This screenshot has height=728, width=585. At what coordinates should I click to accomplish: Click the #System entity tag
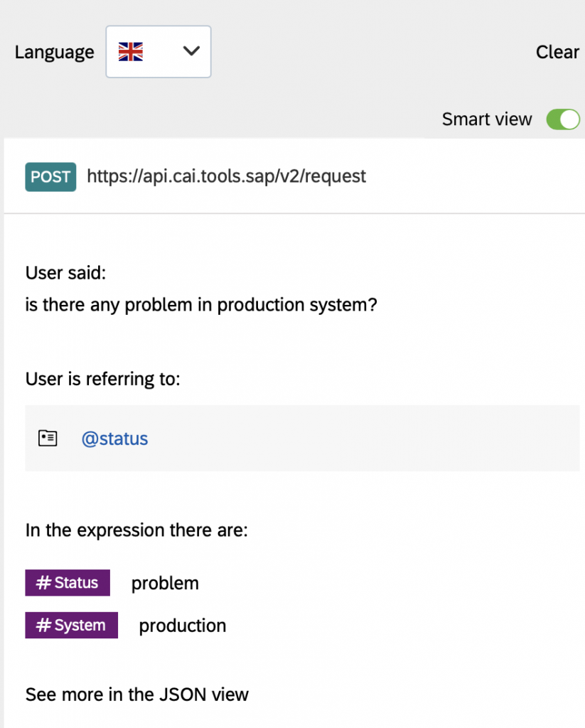(72, 626)
